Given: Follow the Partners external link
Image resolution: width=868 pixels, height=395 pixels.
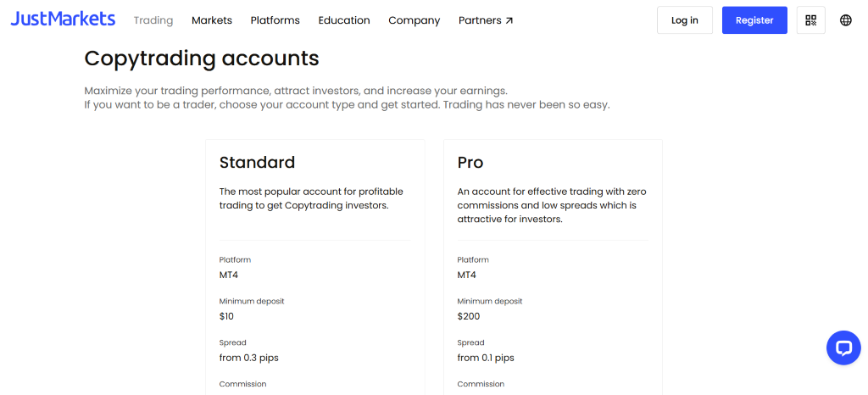Looking at the screenshot, I should pos(486,20).
